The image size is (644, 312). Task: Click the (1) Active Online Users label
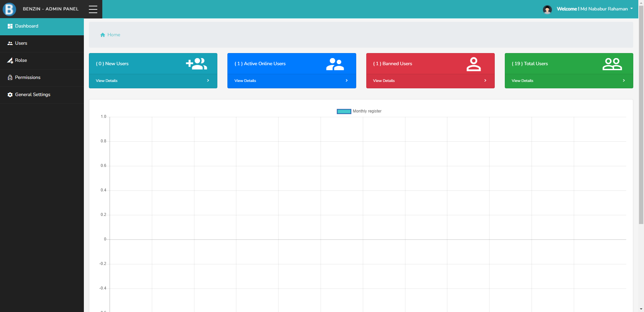coord(260,63)
